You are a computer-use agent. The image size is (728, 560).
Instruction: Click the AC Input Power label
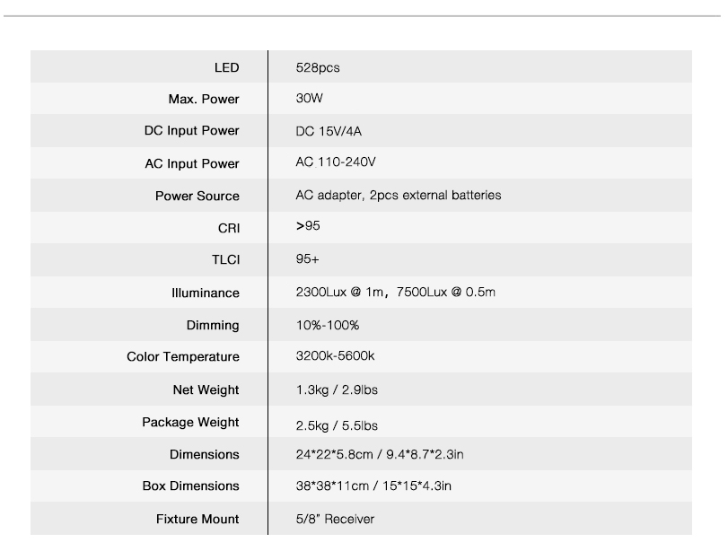pyautogui.click(x=192, y=164)
